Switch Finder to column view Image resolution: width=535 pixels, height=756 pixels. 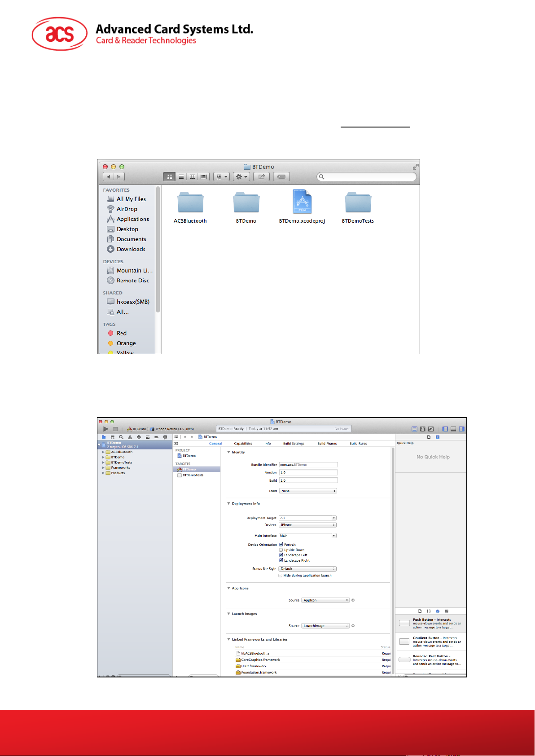point(193,177)
